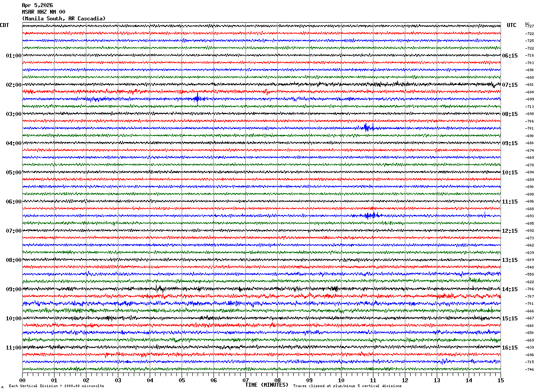Select the DC offset value '-650'
This screenshot has height=392, width=536.
coord(529,333)
